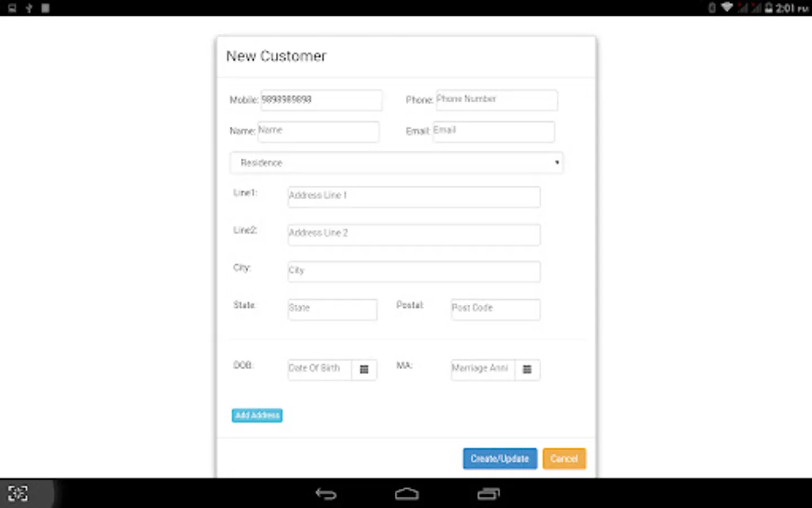Select the Post Code input field
The image size is (812, 508).
[496, 309]
